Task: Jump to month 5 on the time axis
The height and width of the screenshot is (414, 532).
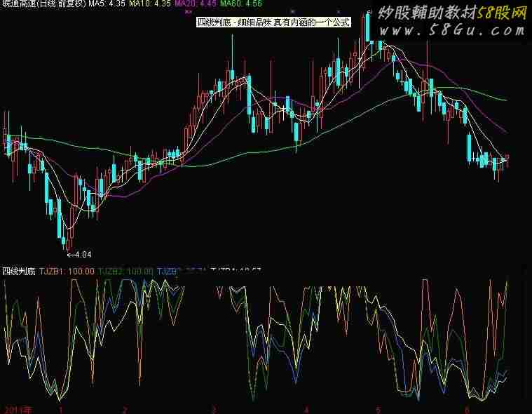Action: (378, 408)
